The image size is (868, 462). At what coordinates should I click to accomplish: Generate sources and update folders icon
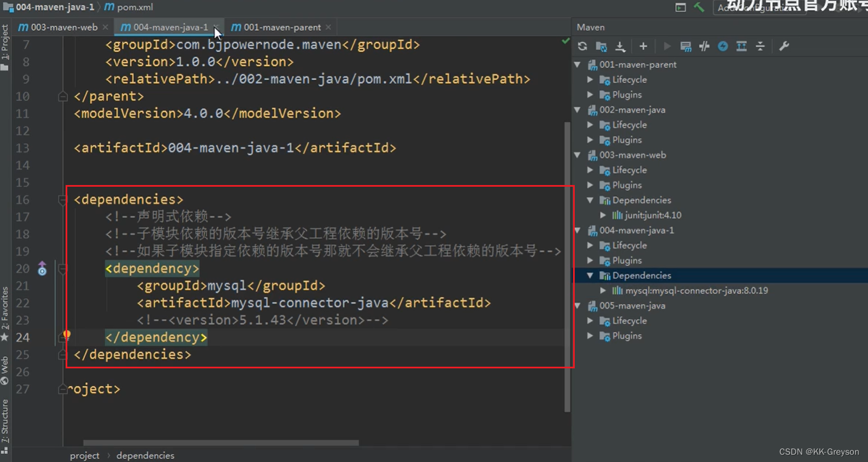(601, 47)
